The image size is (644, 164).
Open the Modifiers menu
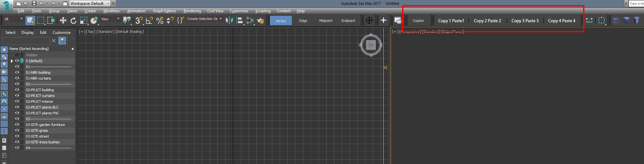111,11
